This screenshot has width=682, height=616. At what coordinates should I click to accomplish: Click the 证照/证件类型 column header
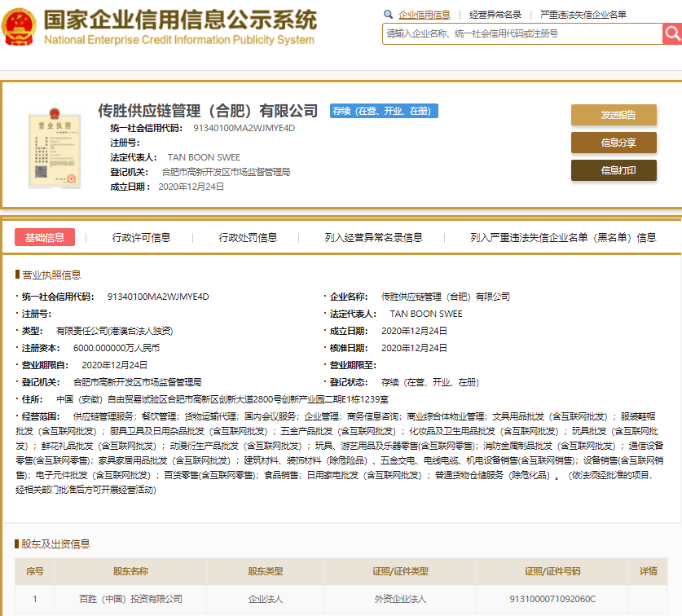pos(400,571)
